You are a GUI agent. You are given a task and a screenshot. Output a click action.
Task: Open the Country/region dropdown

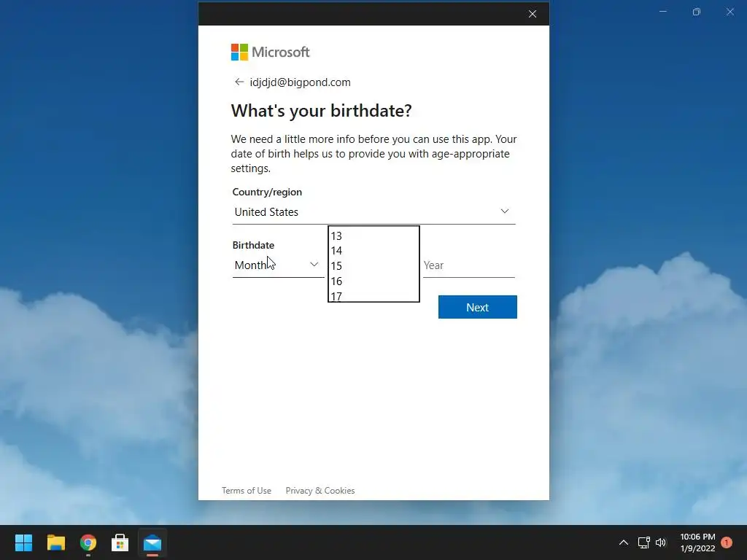coord(374,212)
